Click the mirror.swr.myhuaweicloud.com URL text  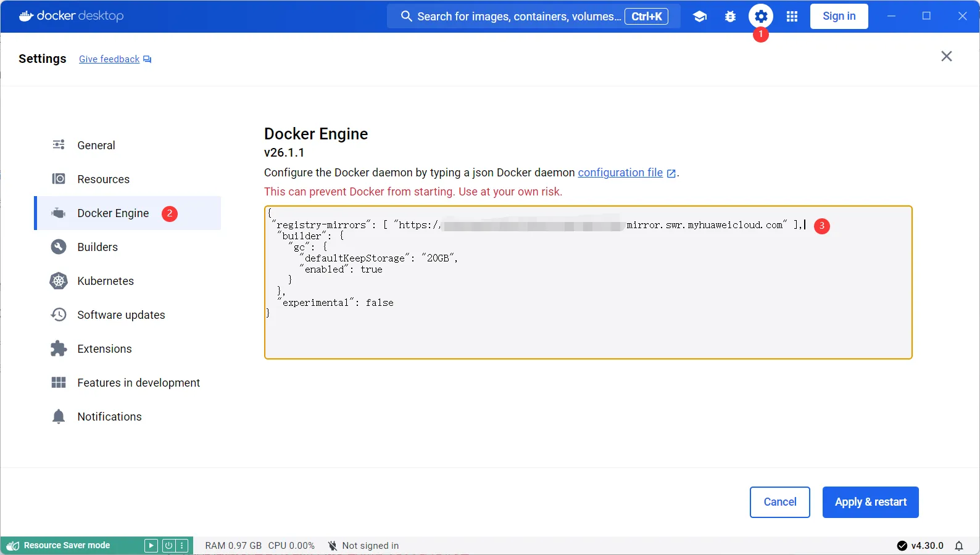coord(705,225)
